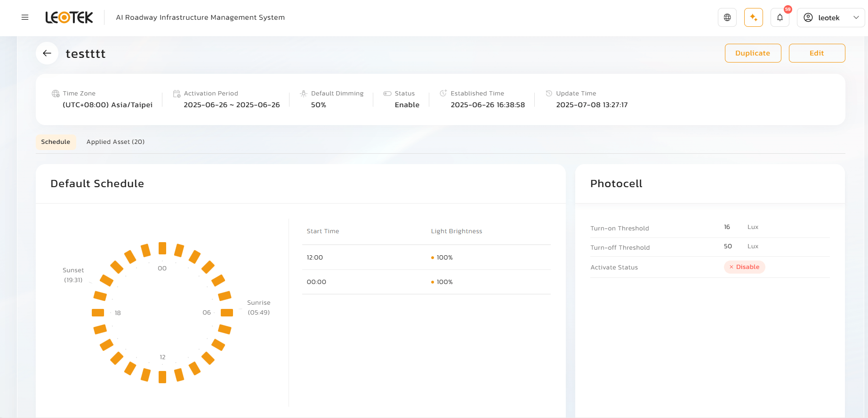Click the user avatar icon

(x=808, y=17)
